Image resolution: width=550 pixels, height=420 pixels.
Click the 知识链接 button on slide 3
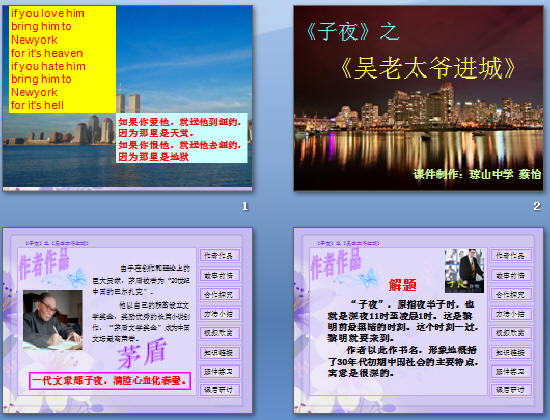pyautogui.click(x=219, y=353)
